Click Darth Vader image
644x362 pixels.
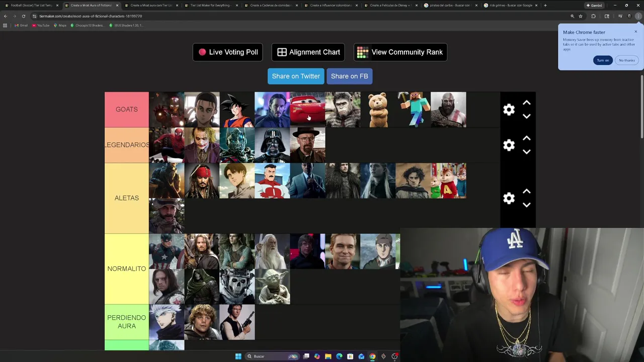coord(272,145)
